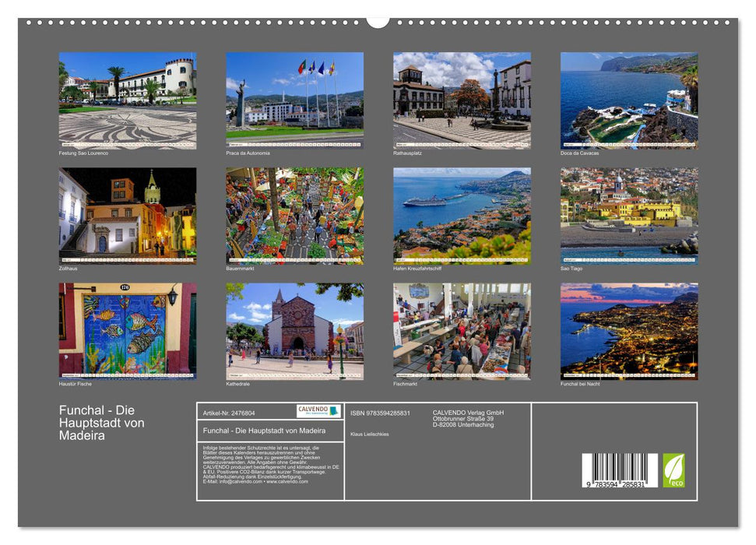
Task: Click the caption 'Doca da Cavacas'
Action: tap(579, 153)
